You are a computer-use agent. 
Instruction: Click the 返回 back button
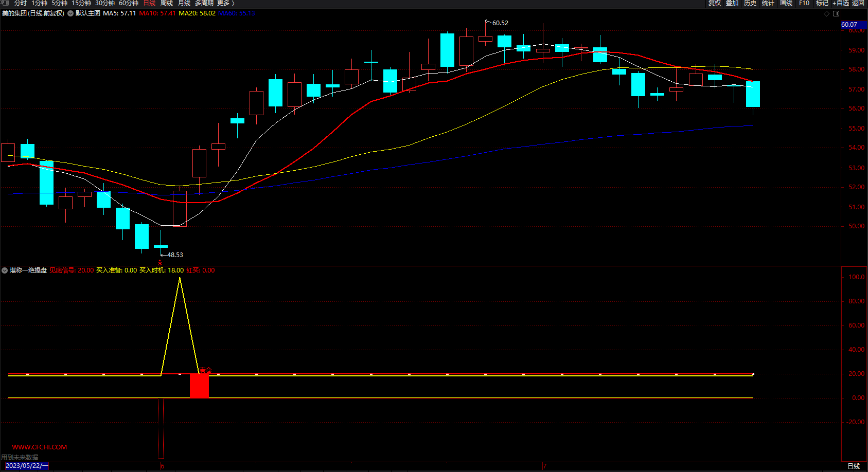click(858, 3)
